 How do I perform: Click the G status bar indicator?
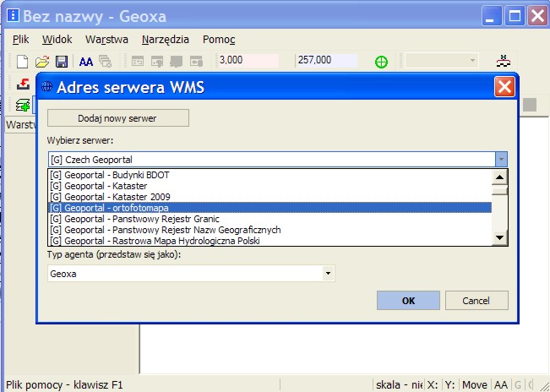click(x=517, y=385)
